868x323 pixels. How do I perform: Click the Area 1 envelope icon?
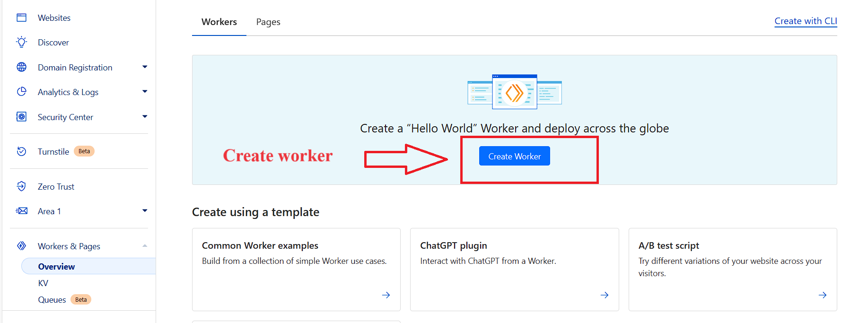click(21, 211)
